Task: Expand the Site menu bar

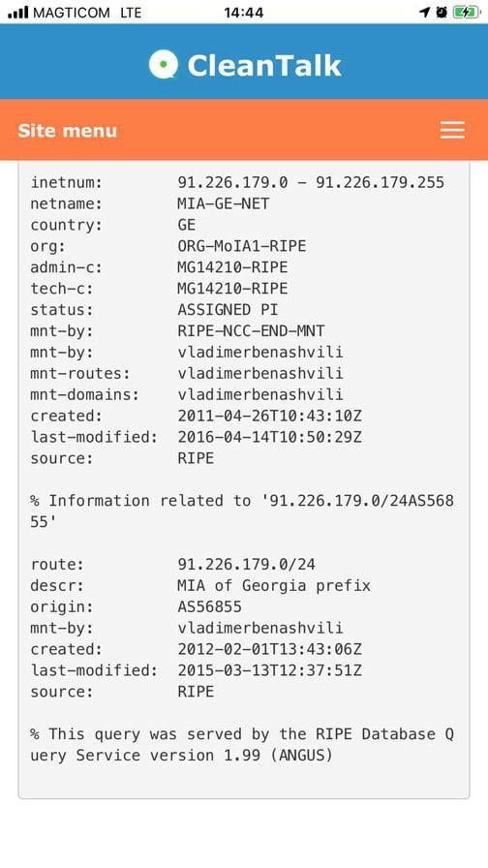Action: click(244, 130)
